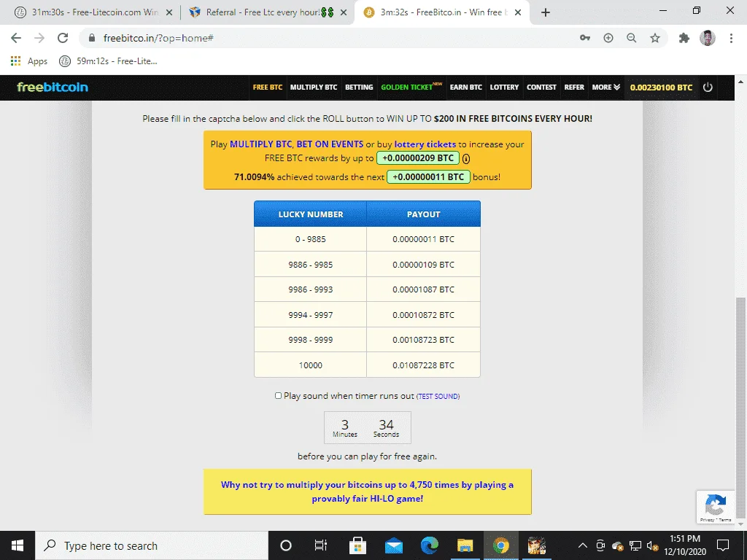
Task: Click the 0 - 9885 lucky number cell
Action: 311,239
